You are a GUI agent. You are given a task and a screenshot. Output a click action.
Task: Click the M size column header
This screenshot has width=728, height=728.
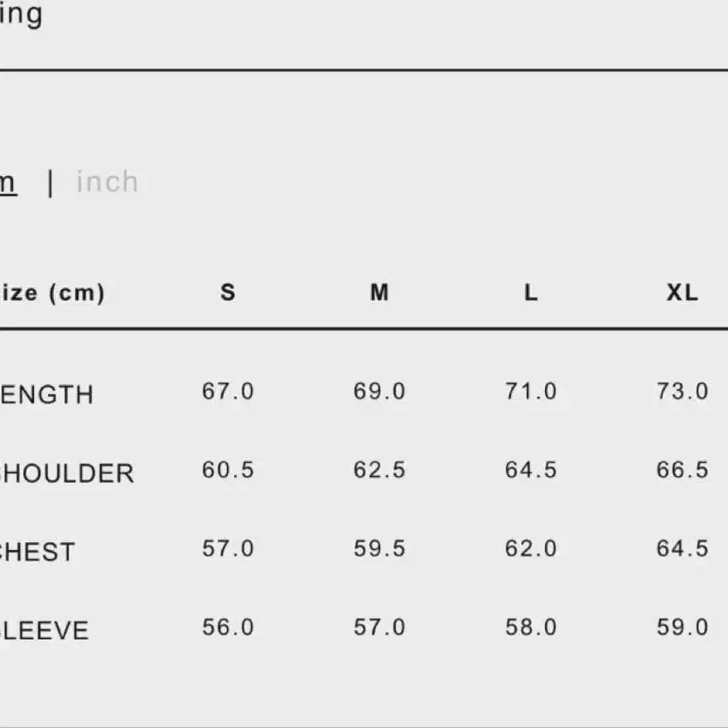pos(379,292)
